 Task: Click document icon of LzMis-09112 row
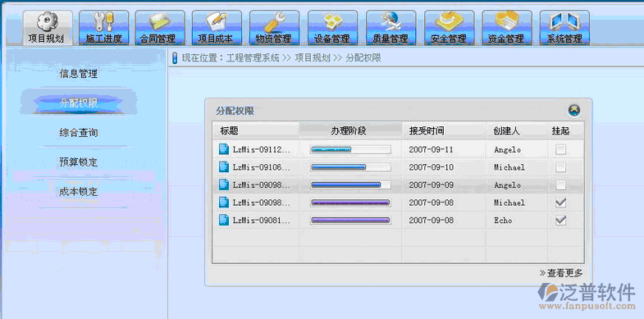[224, 149]
